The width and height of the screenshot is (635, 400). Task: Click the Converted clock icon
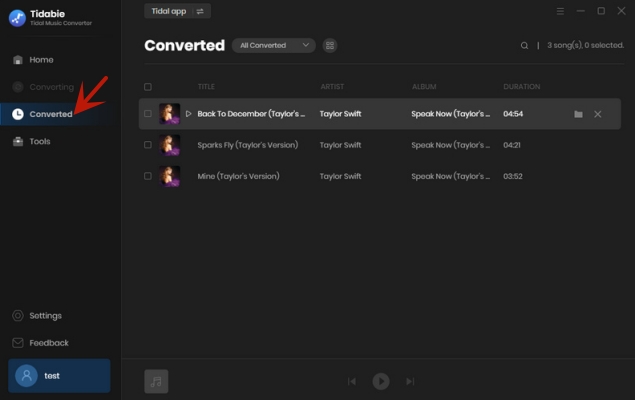tap(17, 114)
